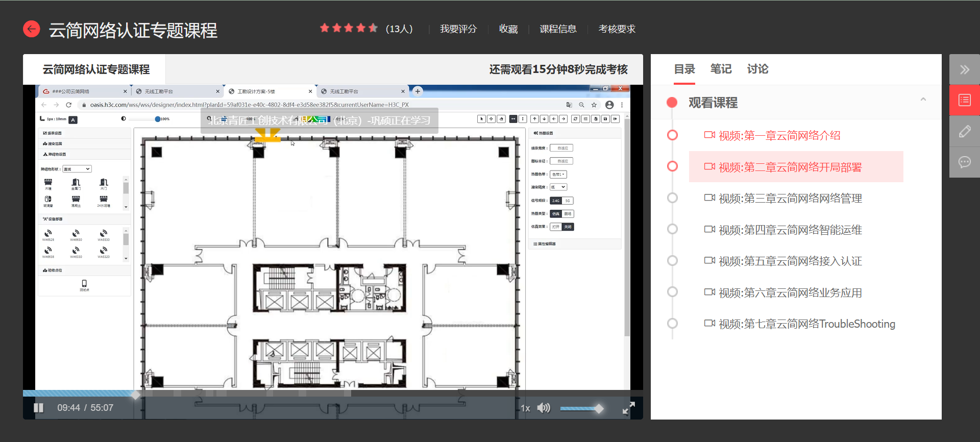Viewport: 980px width, 442px height.
Task: Select the 工勘设计方案-5楼 browser tab
Action: point(269,91)
